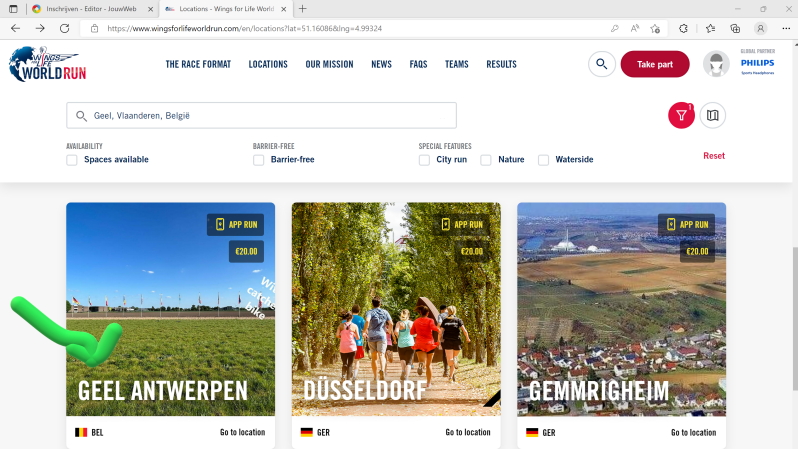Click the Belgium flag on Geel card
This screenshot has height=449, width=798.
(81, 432)
